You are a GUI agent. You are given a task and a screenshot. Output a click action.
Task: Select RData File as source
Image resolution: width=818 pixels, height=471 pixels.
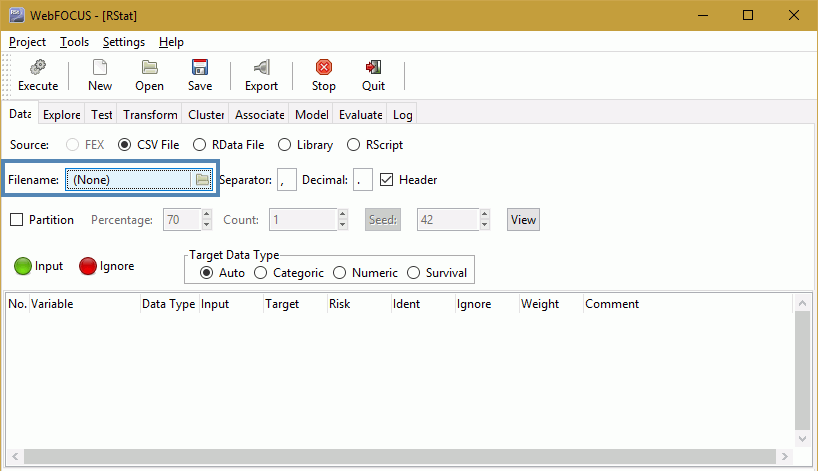199,144
